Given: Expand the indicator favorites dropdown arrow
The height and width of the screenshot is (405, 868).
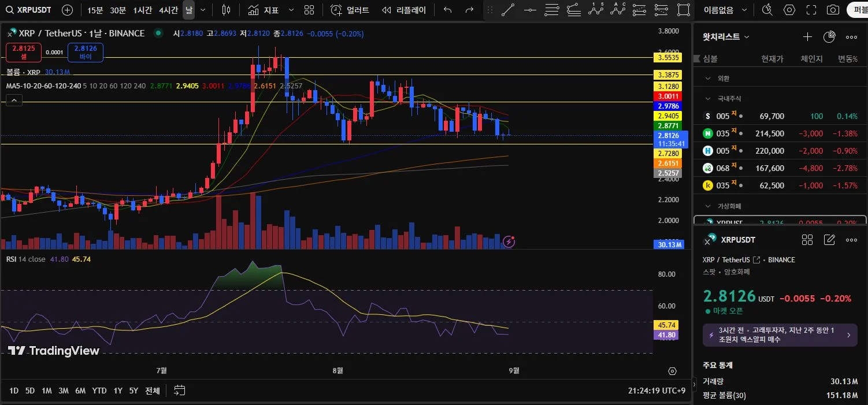Looking at the screenshot, I should tap(291, 10).
